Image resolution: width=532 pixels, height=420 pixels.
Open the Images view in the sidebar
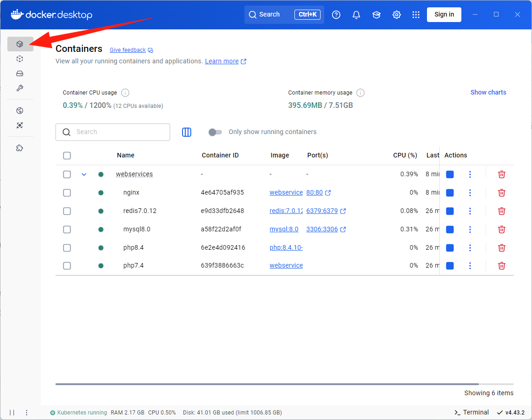click(20, 59)
